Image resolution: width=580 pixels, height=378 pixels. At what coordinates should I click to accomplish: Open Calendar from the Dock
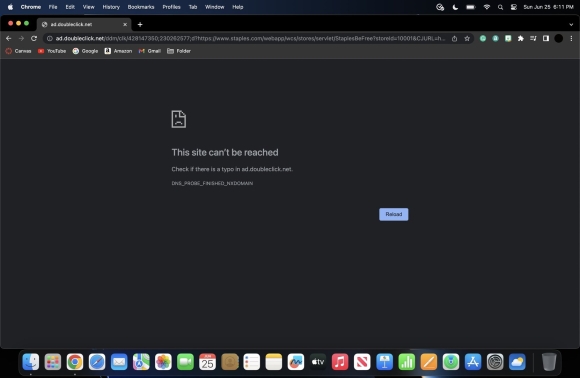pyautogui.click(x=208, y=362)
